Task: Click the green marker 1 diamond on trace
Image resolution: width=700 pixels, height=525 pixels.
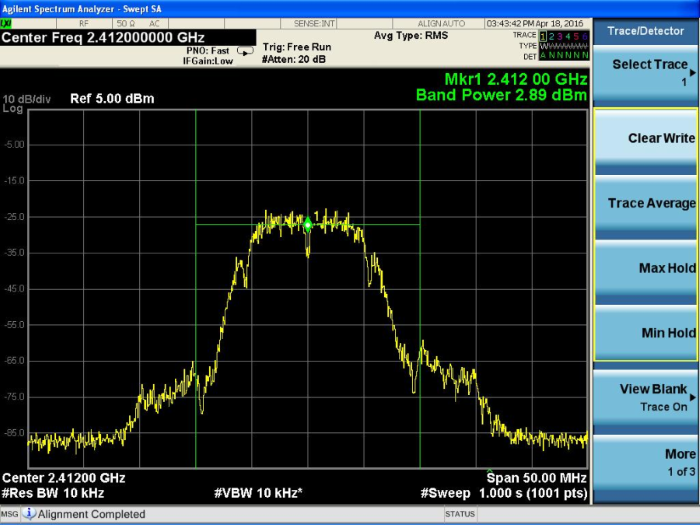Action: pos(308,225)
